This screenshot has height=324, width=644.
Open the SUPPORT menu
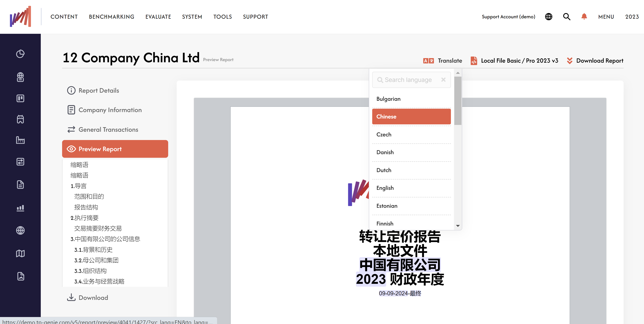click(x=256, y=17)
